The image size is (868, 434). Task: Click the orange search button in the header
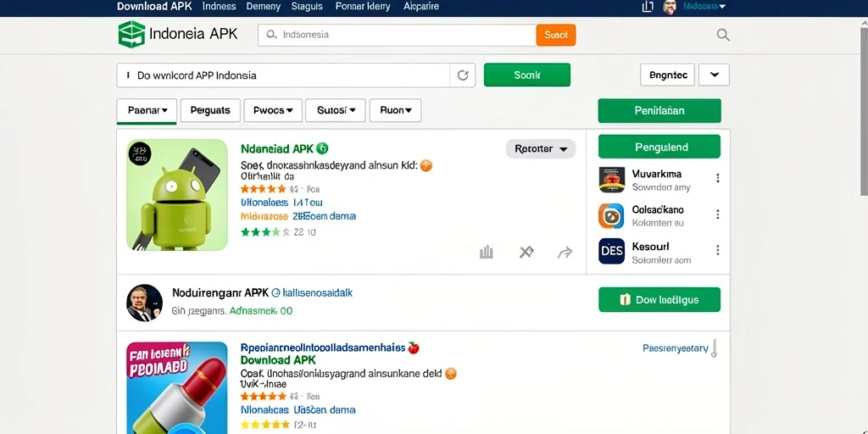[x=556, y=35]
